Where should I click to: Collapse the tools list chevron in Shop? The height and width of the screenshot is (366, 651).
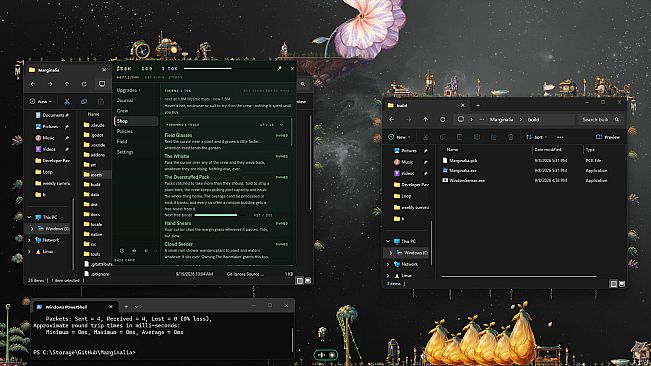(281, 124)
